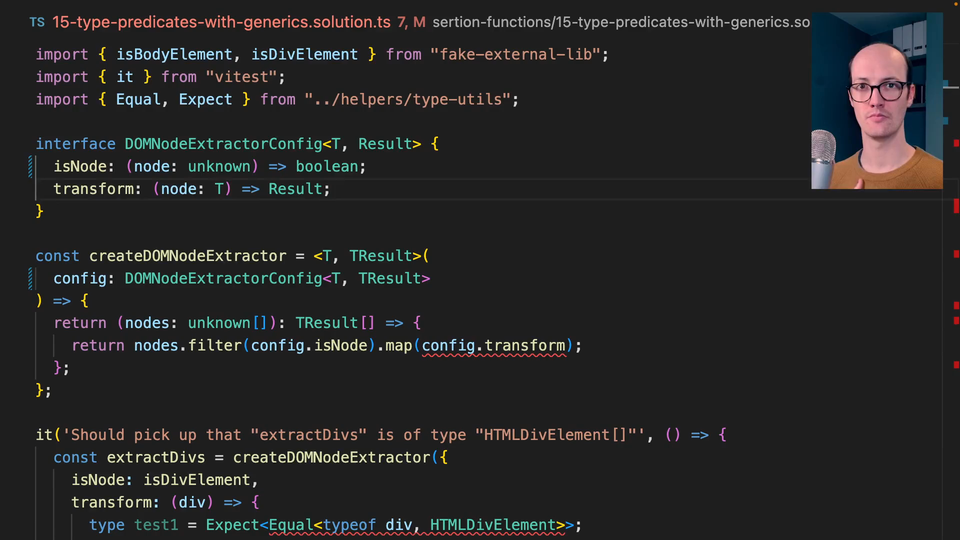Click the '7, M' problems badge on the tab
This screenshot has height=540, width=960.
point(411,21)
